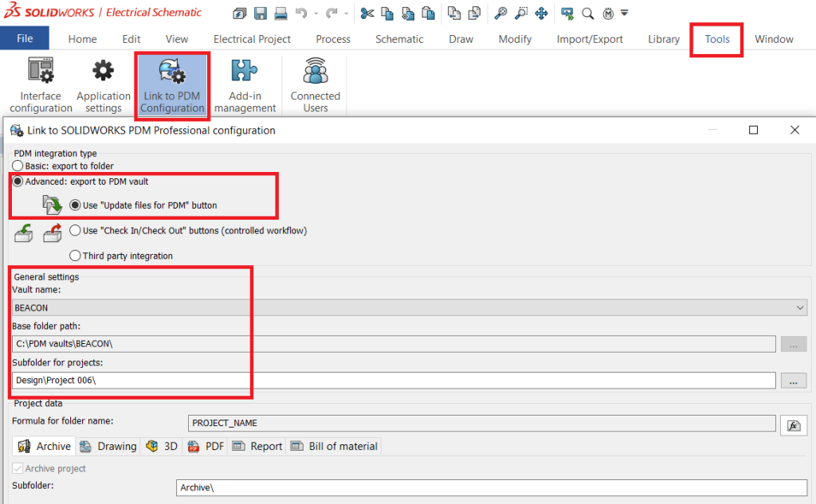Click the Zoom extents magnifier icon
Screen dimensions: 816x504
500,14
